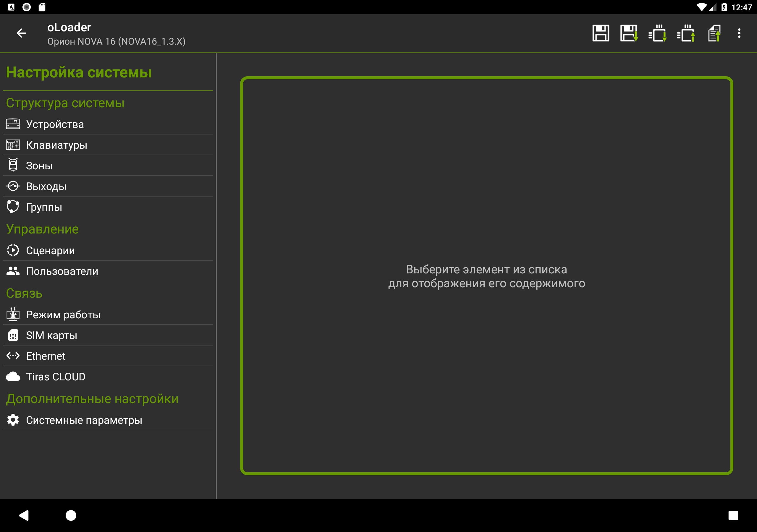Select Клавиатуры in the sidebar

pos(56,145)
